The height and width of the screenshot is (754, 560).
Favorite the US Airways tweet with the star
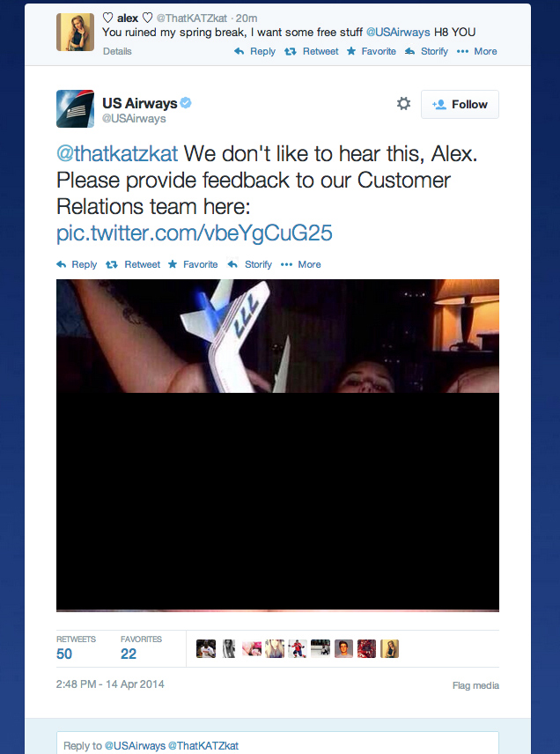tap(193, 264)
